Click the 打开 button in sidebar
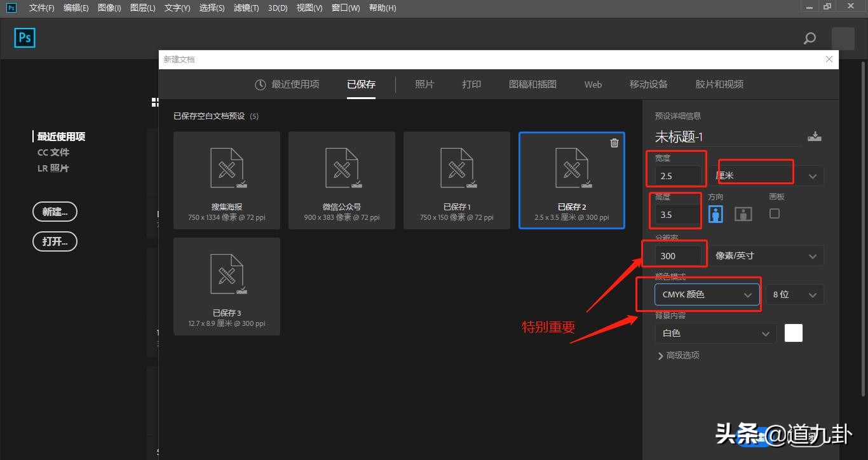This screenshot has height=460, width=868. (55, 241)
